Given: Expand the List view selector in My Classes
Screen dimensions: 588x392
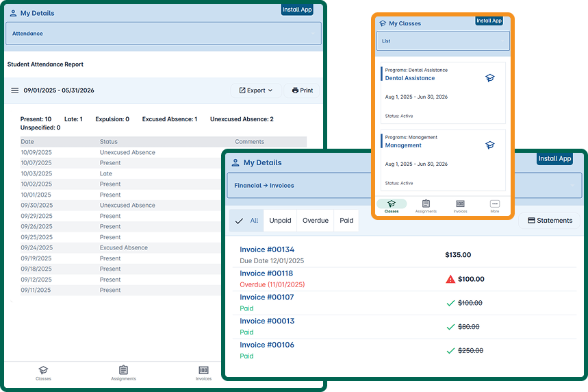Looking at the screenshot, I should click(443, 41).
